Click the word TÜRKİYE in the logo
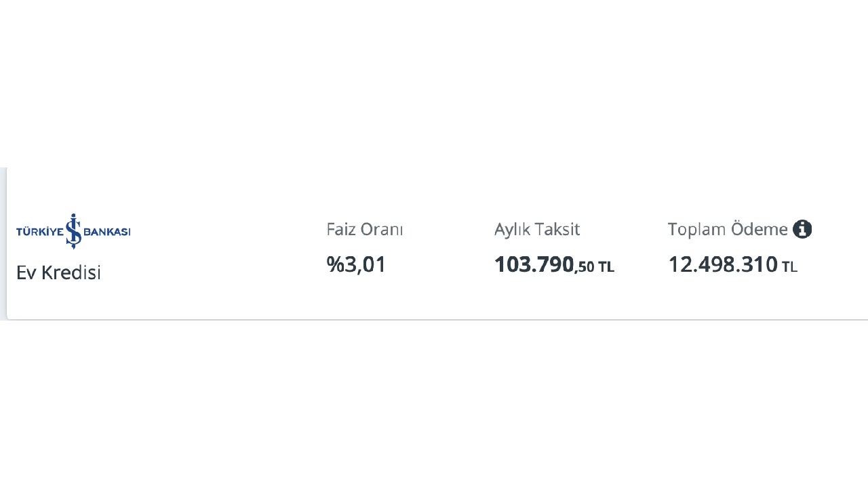 click(39, 232)
